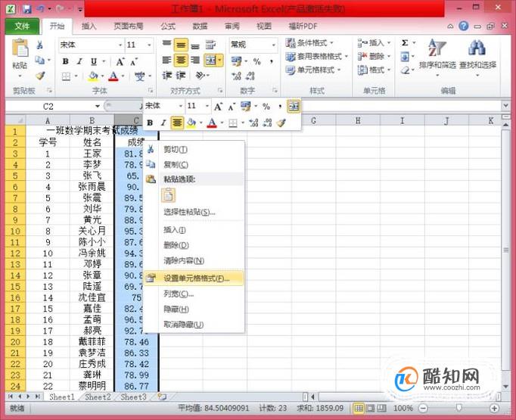Open the Name Box dropdown arrow
Screen dimensions: 516x420
pyautogui.click(x=98, y=106)
